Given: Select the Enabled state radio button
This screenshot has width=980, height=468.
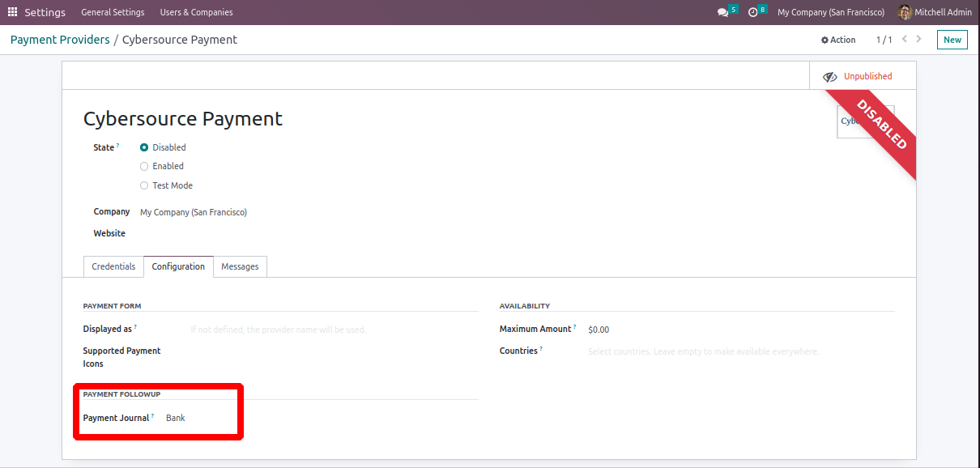Looking at the screenshot, I should [x=144, y=166].
